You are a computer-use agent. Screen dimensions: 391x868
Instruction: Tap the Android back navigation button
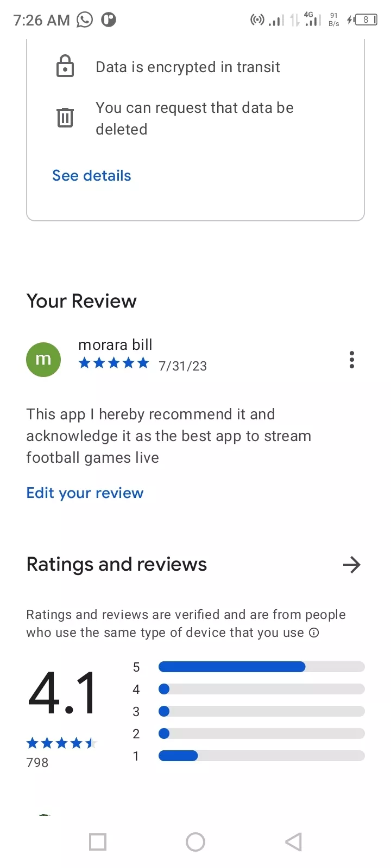coord(293,842)
